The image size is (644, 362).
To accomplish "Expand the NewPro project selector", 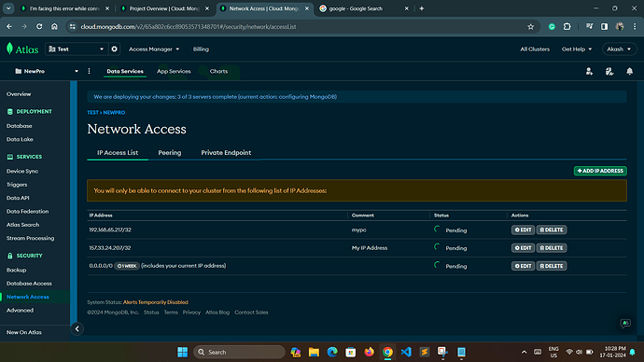I will click(x=46, y=71).
